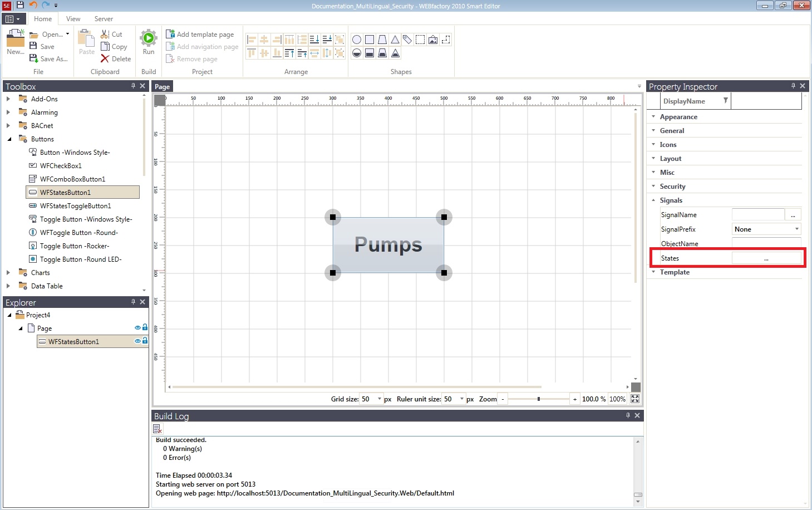Select the Ellipse shape tool
The image size is (812, 510).
pyautogui.click(x=356, y=39)
